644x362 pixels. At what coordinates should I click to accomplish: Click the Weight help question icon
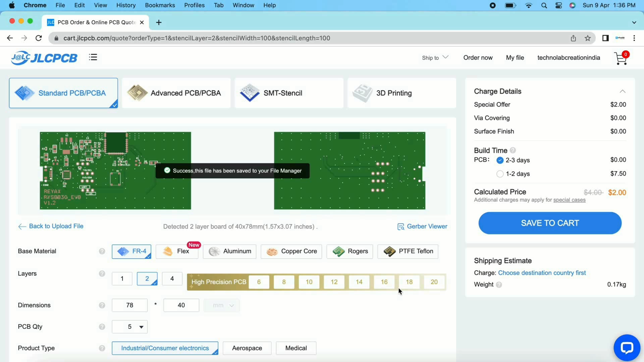pos(499,285)
